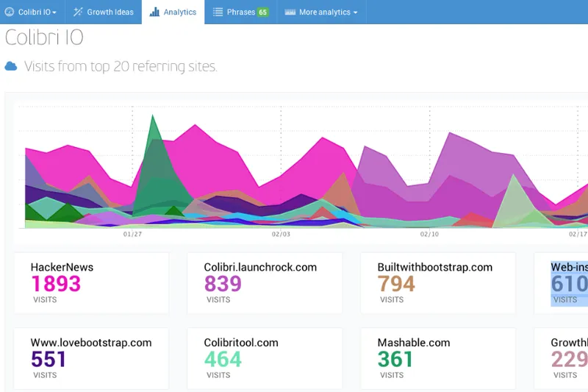Click the list icon beside Phrases
This screenshot has height=392, width=588.
[x=218, y=12]
